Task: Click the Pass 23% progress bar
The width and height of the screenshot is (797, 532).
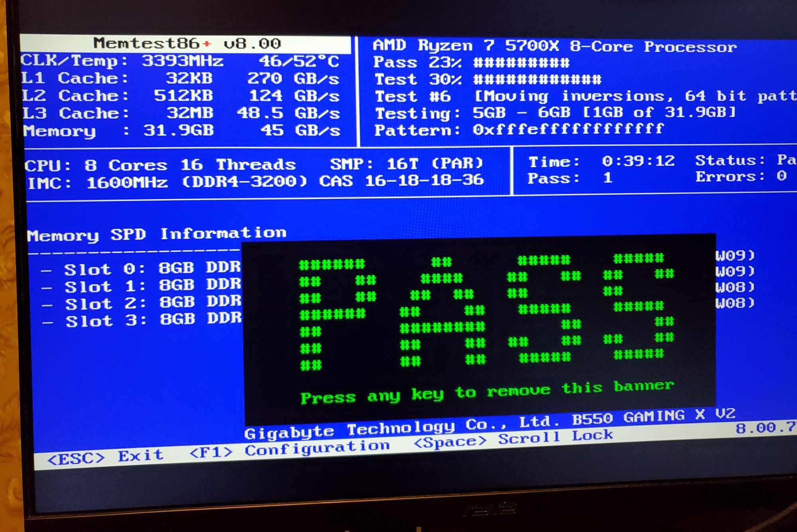Action: 521,63
